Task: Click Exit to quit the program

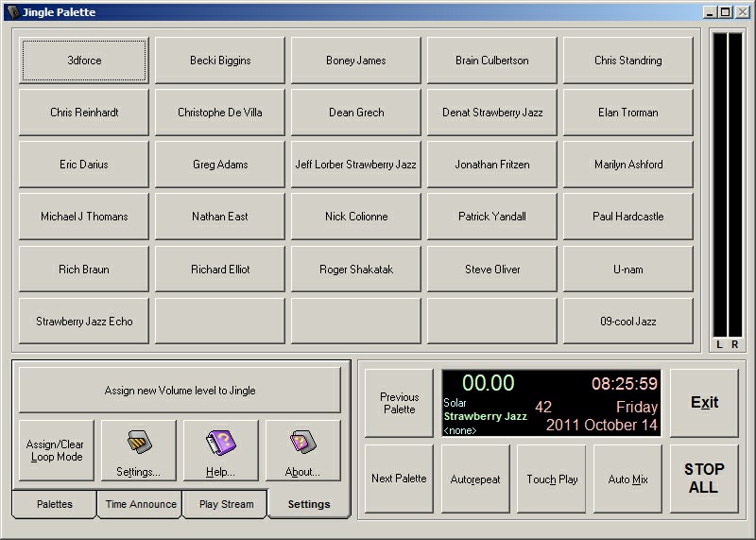Action: pyautogui.click(x=704, y=403)
